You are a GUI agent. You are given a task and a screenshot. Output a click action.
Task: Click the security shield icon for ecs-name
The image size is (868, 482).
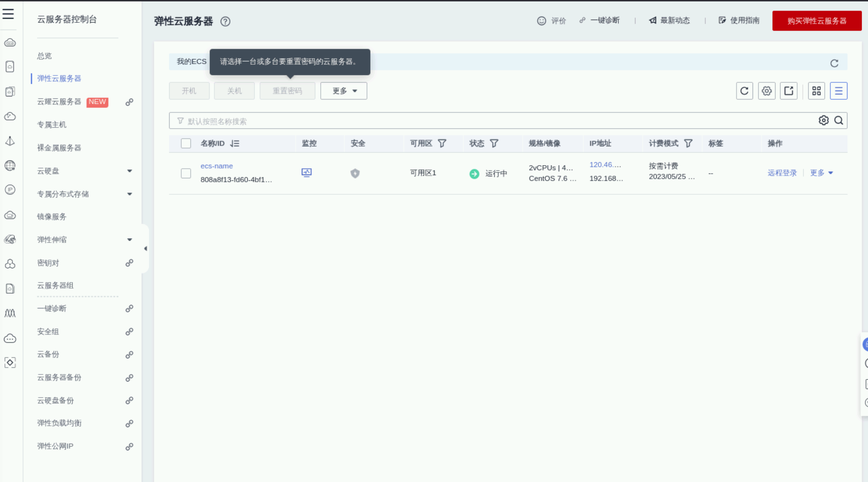(355, 173)
